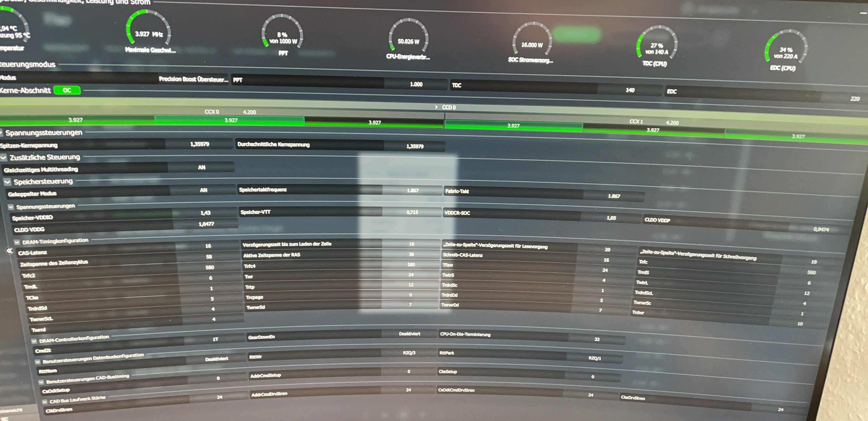Click the CCD 0 chevron arrow

click(436, 107)
